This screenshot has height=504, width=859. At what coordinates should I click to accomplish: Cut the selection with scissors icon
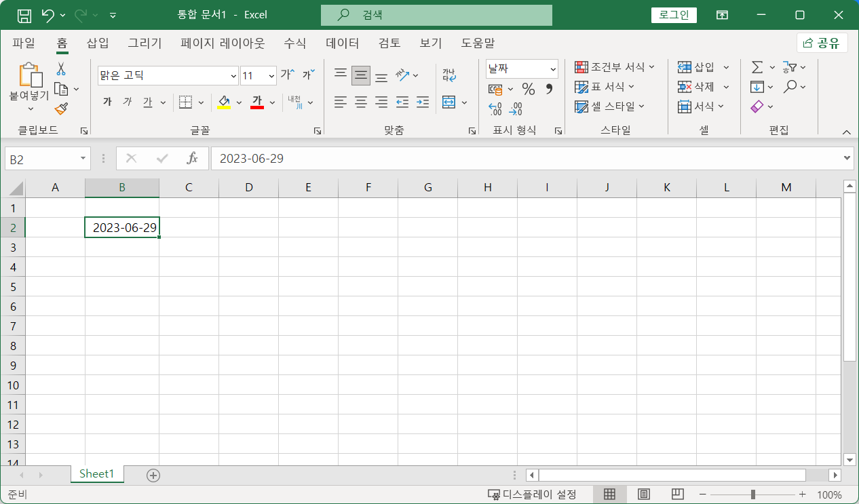pos(61,69)
